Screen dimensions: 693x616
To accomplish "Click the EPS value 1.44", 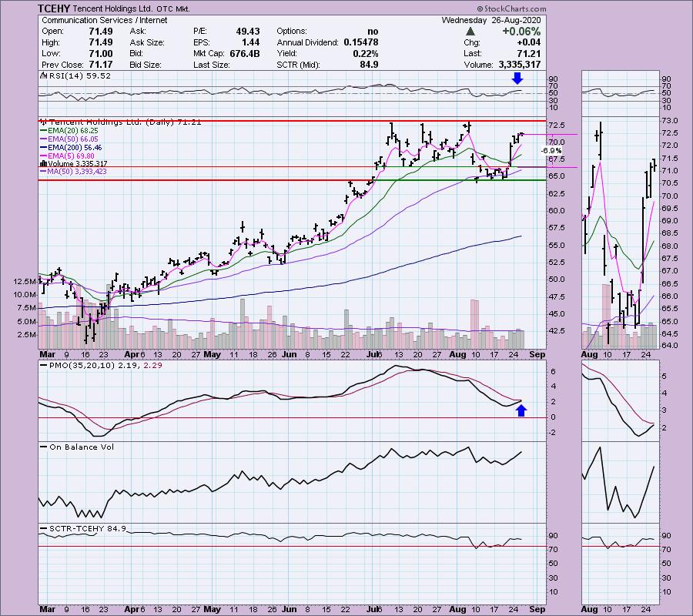I will pos(250,42).
